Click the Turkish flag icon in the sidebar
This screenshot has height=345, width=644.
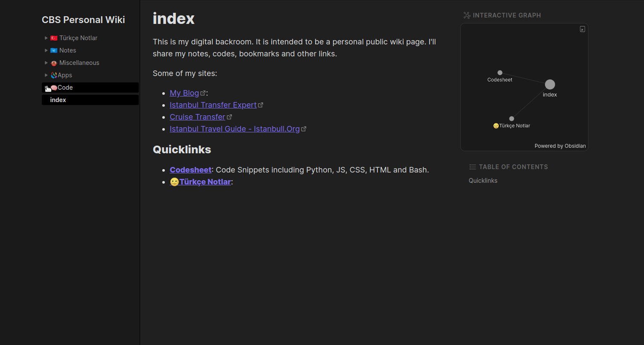tap(54, 38)
